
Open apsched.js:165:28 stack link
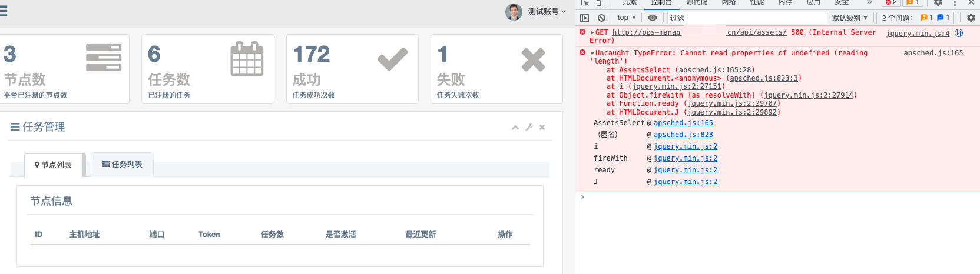715,70
